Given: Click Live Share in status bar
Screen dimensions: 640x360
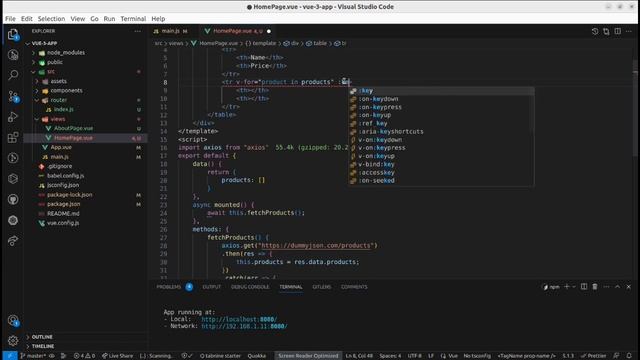Looking at the screenshot, I should point(118,356).
